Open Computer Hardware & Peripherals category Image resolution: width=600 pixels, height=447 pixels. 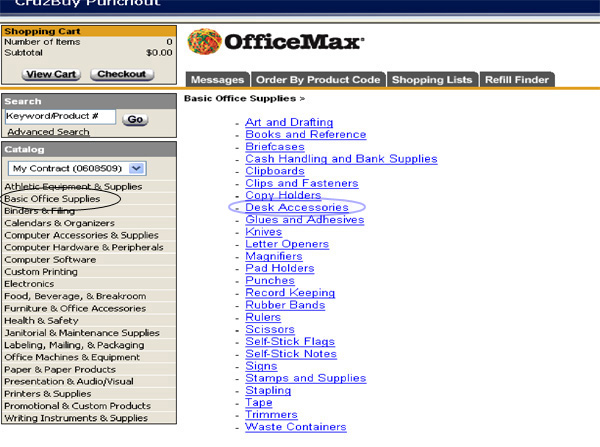pyautogui.click(x=84, y=248)
